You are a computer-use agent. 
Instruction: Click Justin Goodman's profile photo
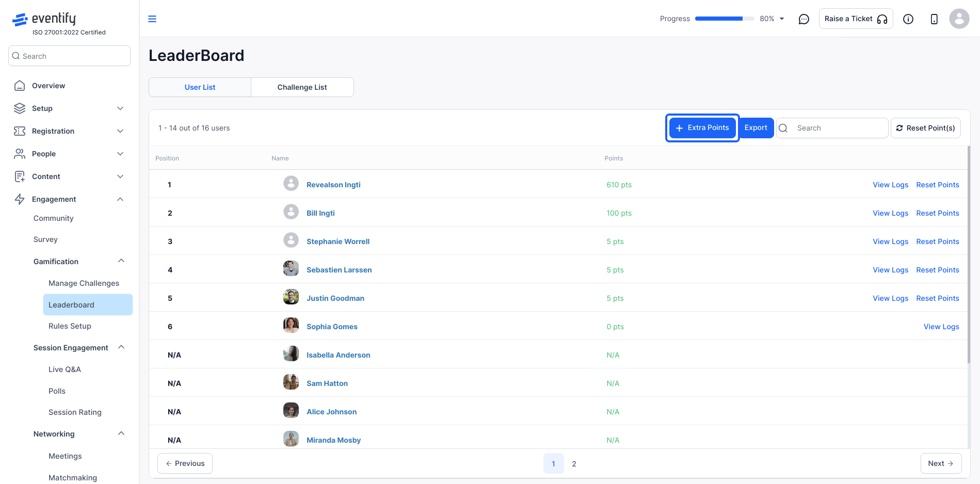point(291,297)
